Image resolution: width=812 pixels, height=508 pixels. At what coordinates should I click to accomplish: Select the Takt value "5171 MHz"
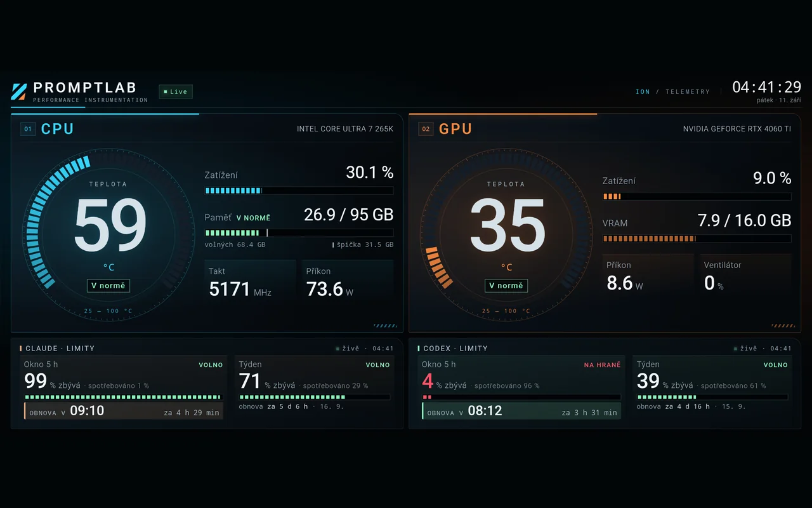tap(240, 290)
